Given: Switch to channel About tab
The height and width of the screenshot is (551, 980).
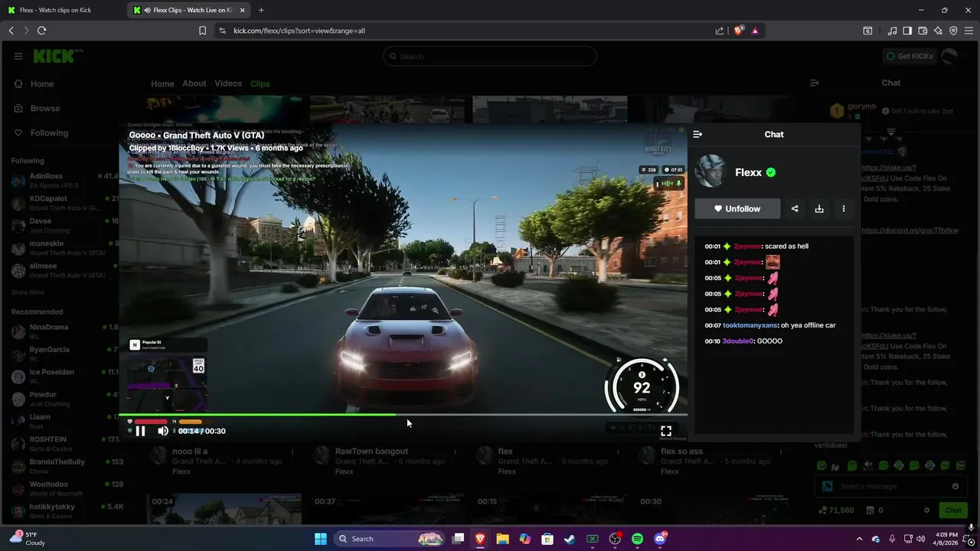Looking at the screenshot, I should click(x=194, y=83).
